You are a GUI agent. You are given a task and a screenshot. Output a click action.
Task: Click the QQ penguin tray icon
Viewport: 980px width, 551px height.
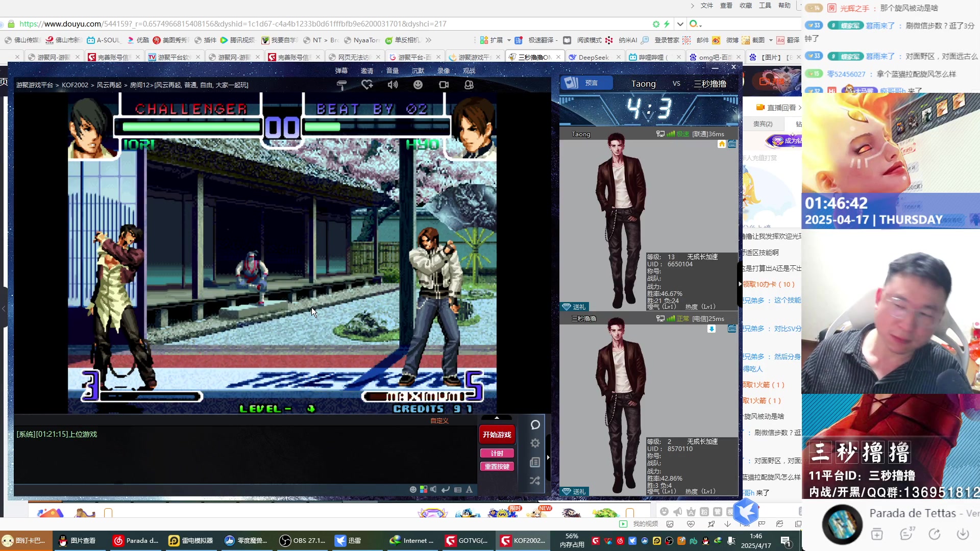705,541
